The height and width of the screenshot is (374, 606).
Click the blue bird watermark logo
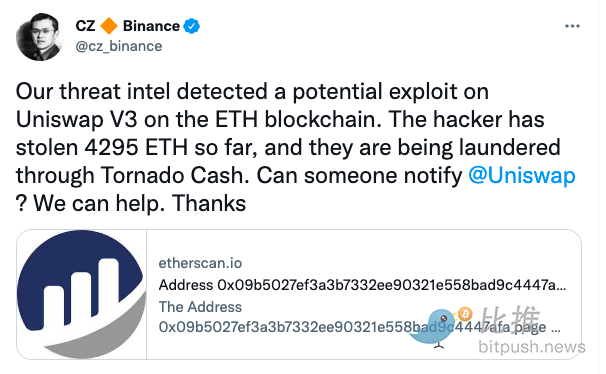click(433, 328)
